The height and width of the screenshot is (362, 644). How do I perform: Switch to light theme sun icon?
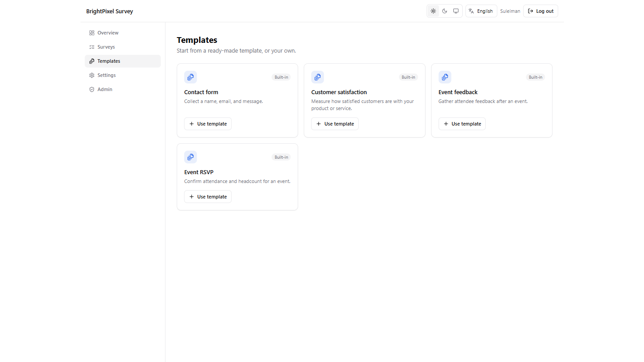click(433, 11)
